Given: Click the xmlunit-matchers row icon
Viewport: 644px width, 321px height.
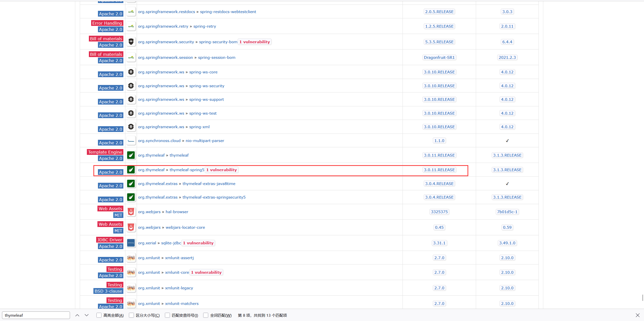Looking at the screenshot, I should pyautogui.click(x=131, y=303).
